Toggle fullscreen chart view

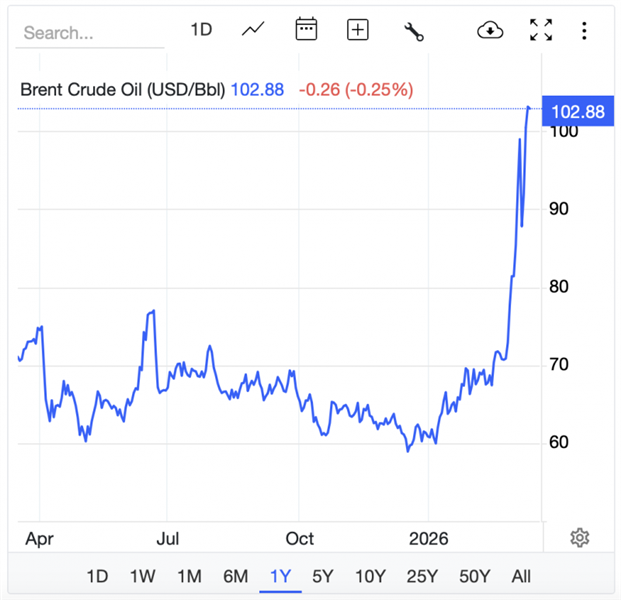(541, 30)
